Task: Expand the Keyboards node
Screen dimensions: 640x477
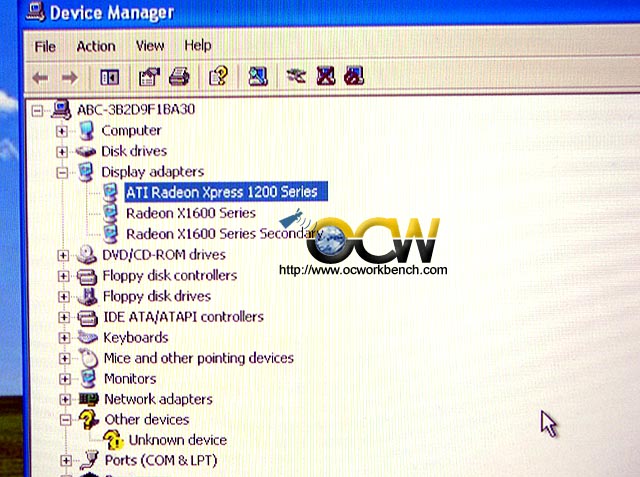Action: click(x=64, y=338)
